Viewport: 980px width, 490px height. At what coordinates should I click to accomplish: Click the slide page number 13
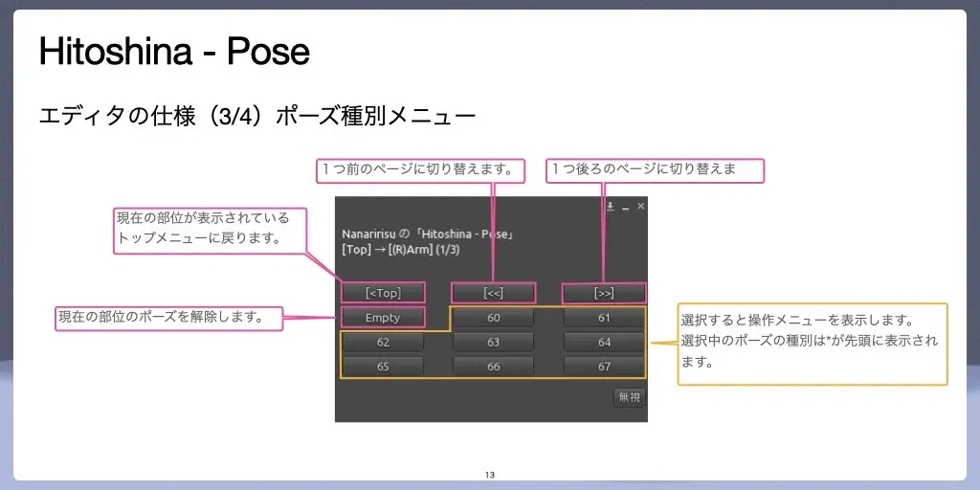tap(490, 475)
